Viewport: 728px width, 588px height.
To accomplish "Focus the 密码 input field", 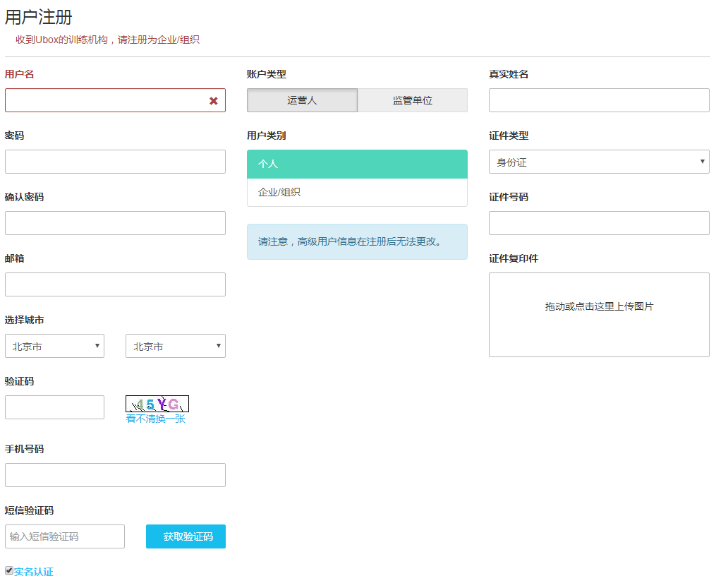I will point(115,162).
